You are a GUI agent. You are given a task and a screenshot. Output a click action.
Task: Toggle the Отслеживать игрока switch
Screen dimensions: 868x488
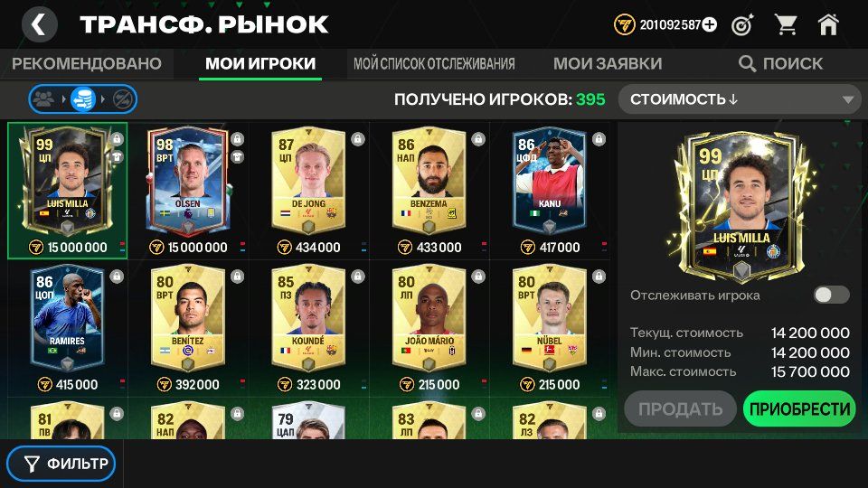click(x=831, y=295)
